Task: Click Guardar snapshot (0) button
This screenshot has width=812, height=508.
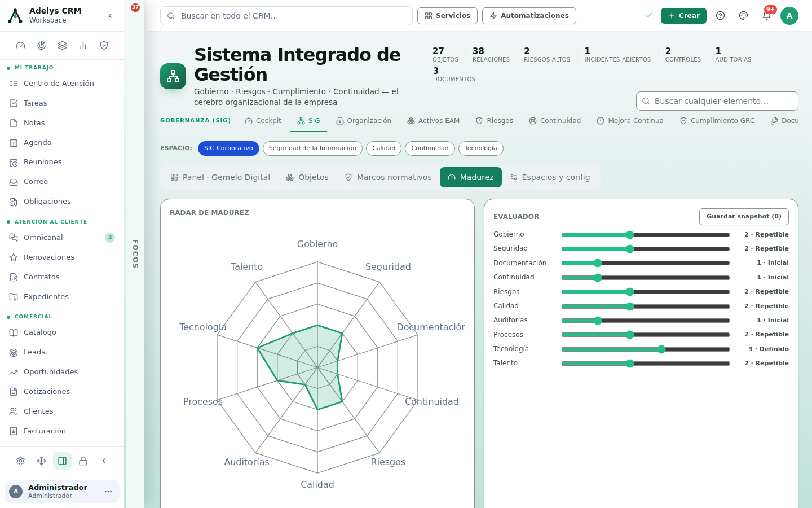Action: (x=744, y=217)
